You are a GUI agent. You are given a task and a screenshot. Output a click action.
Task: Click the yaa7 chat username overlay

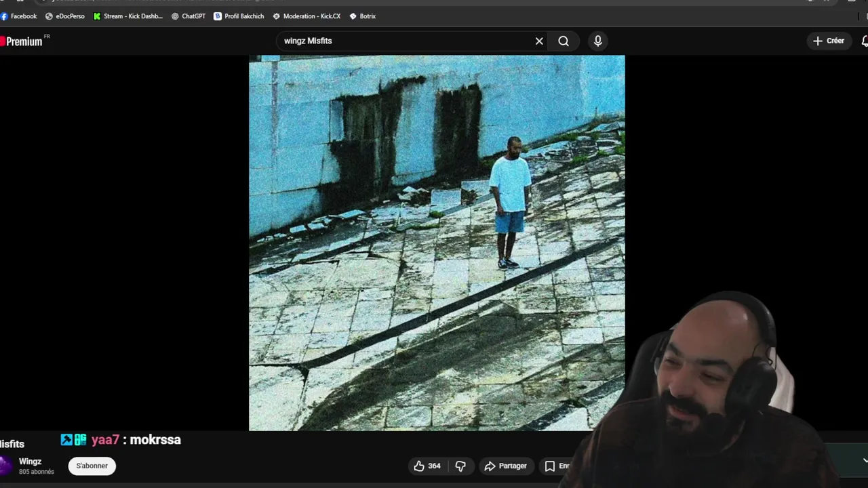click(x=105, y=440)
